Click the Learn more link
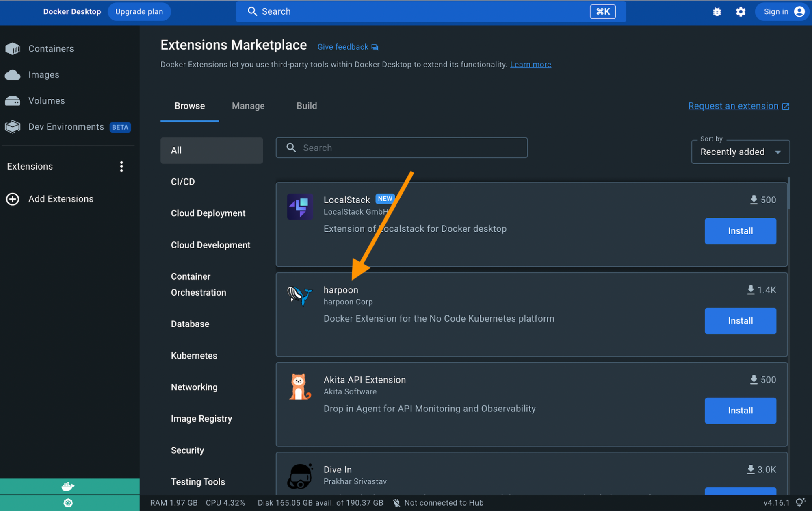This screenshot has width=812, height=511. [531, 64]
